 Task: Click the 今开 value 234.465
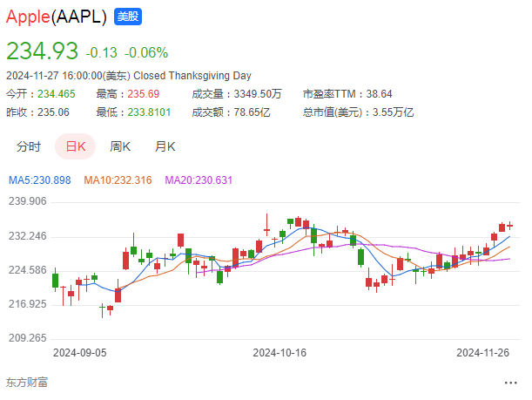[57, 94]
